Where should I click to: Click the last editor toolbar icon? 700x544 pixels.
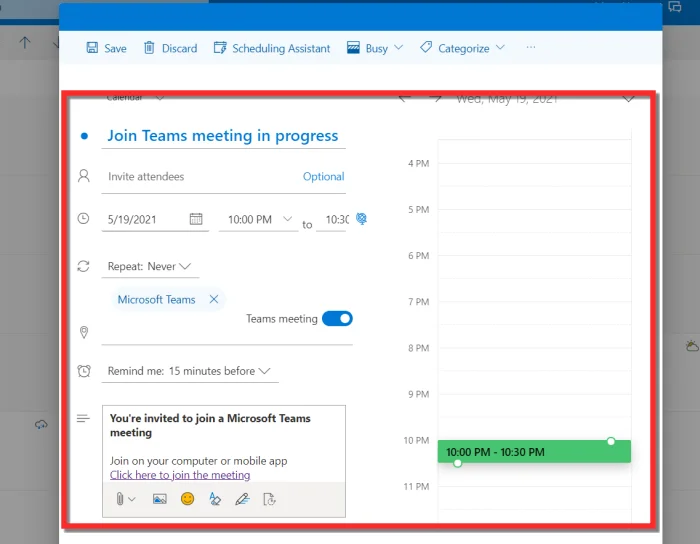click(269, 499)
